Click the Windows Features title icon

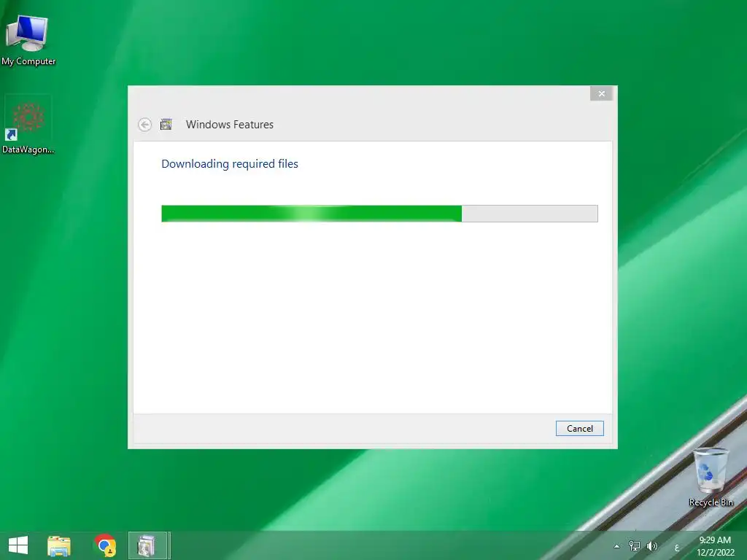click(166, 124)
